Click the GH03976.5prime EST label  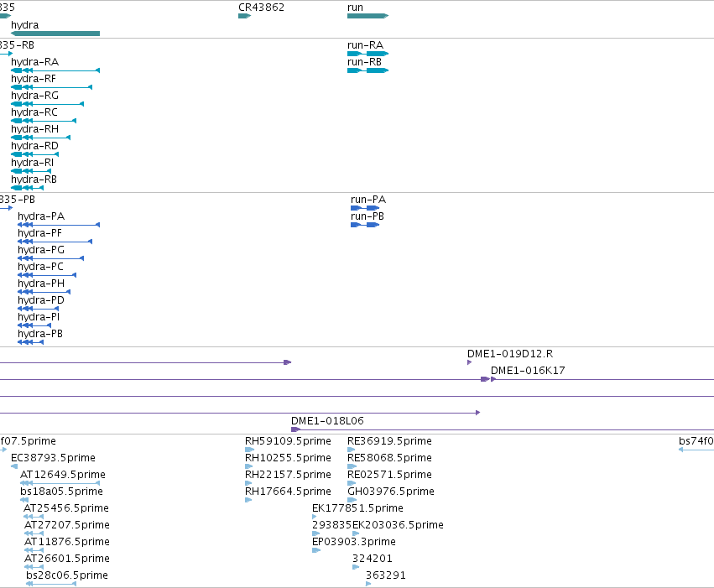pos(391,492)
